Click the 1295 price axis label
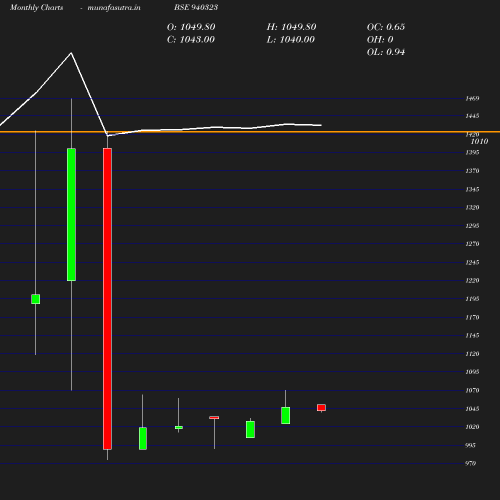The image size is (500, 500). 472,226
